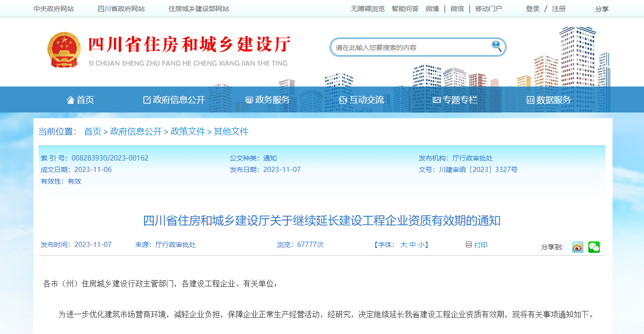Viewport: 644px width, 334px height.
Task: Set font size to 大
Action: coord(404,245)
